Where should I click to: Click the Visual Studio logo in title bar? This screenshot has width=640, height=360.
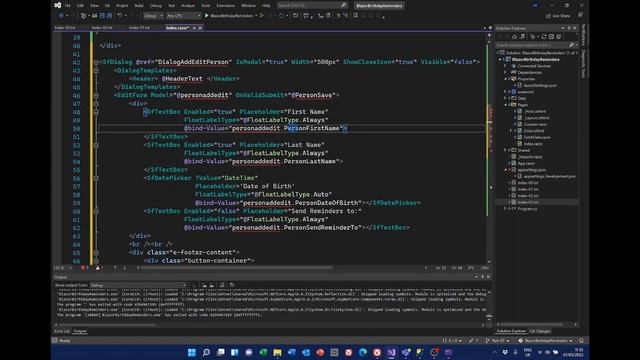point(58,5)
